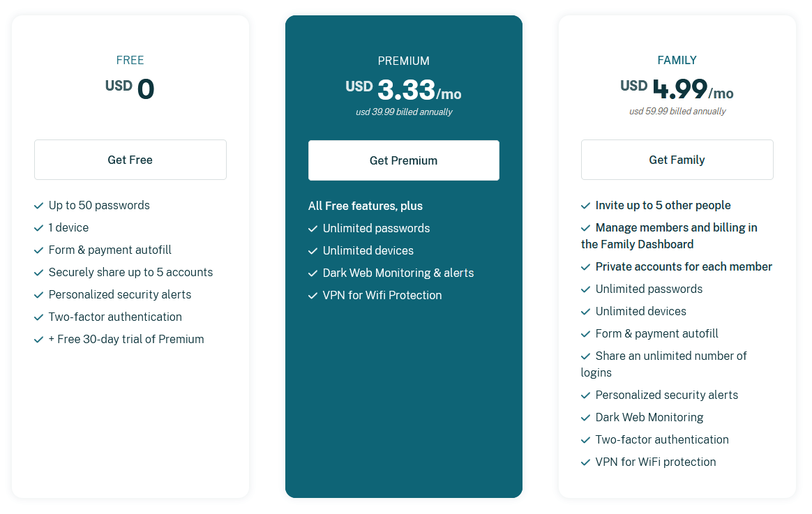Click the USD 3.33/mo price text

coord(403,89)
